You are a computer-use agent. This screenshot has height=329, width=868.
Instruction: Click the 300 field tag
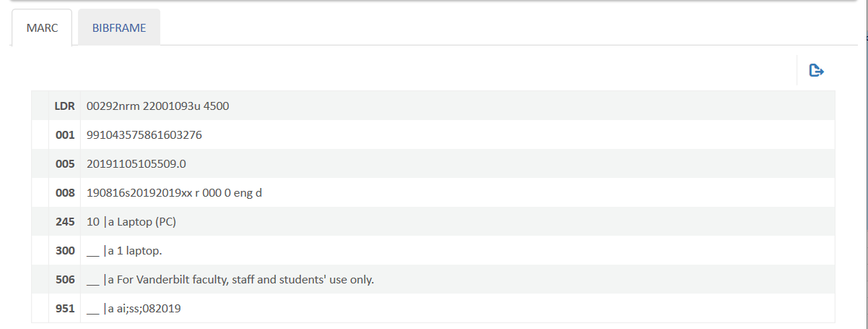(x=66, y=250)
